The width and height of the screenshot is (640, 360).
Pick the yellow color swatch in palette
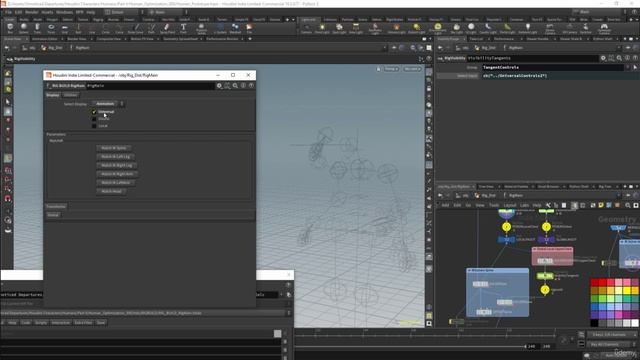[627, 290]
